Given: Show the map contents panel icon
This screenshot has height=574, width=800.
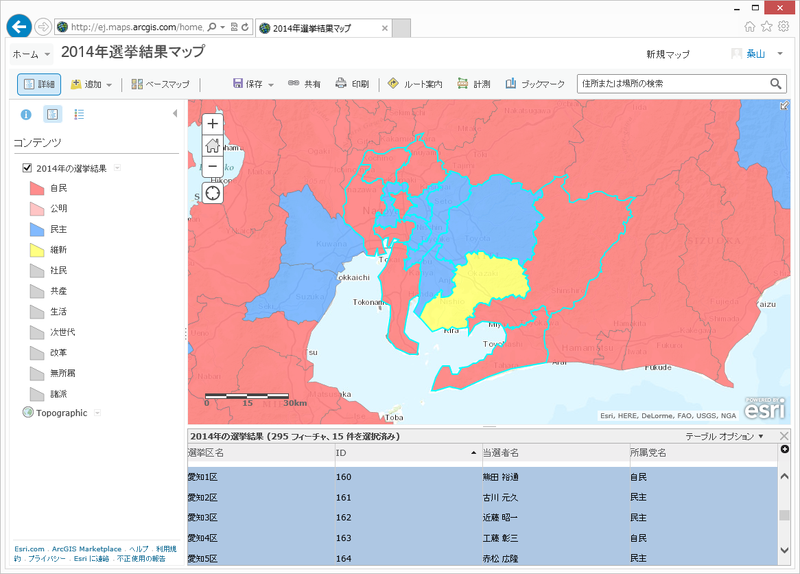Looking at the screenshot, I should point(52,114).
